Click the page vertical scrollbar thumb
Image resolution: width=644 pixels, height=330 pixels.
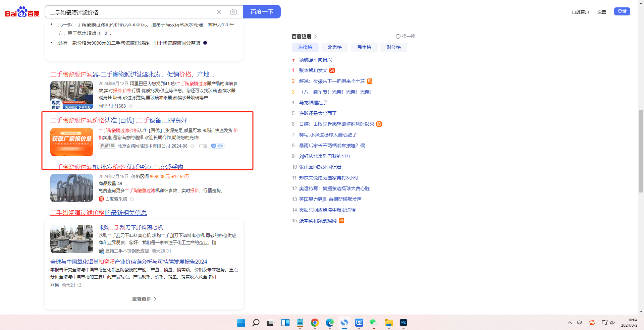coord(641,151)
